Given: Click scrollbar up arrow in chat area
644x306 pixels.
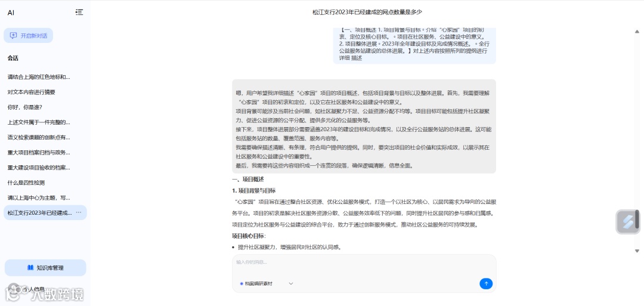Looking at the screenshot, I should pyautogui.click(x=637, y=31).
